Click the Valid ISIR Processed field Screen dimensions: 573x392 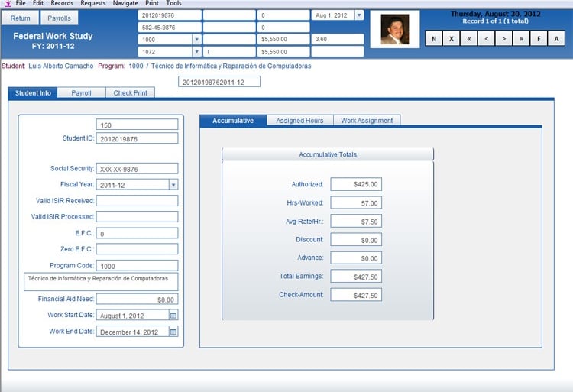pyautogui.click(x=137, y=217)
